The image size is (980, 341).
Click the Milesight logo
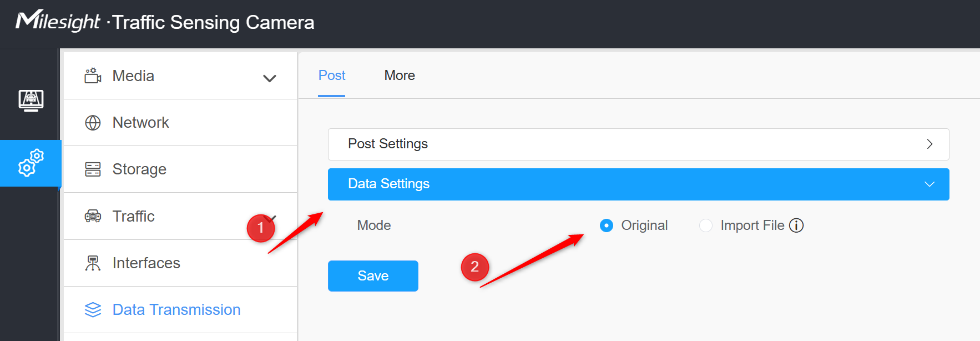point(58,21)
